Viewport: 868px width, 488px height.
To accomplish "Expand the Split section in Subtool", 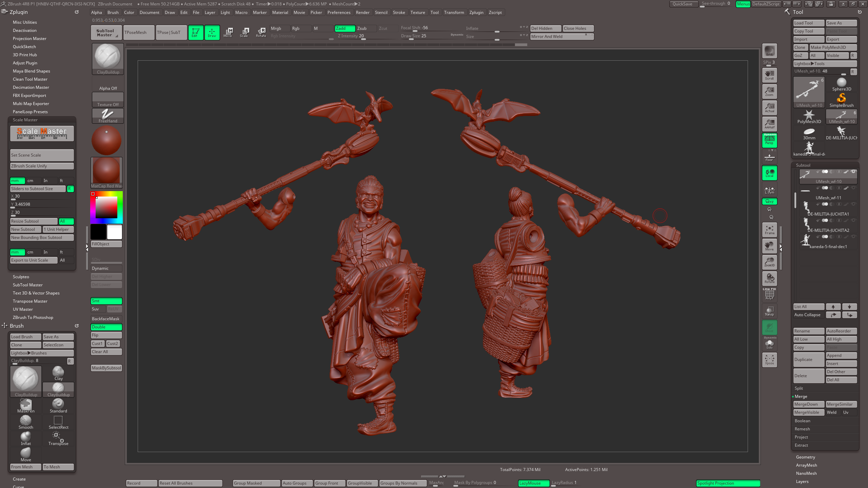I will click(x=798, y=388).
